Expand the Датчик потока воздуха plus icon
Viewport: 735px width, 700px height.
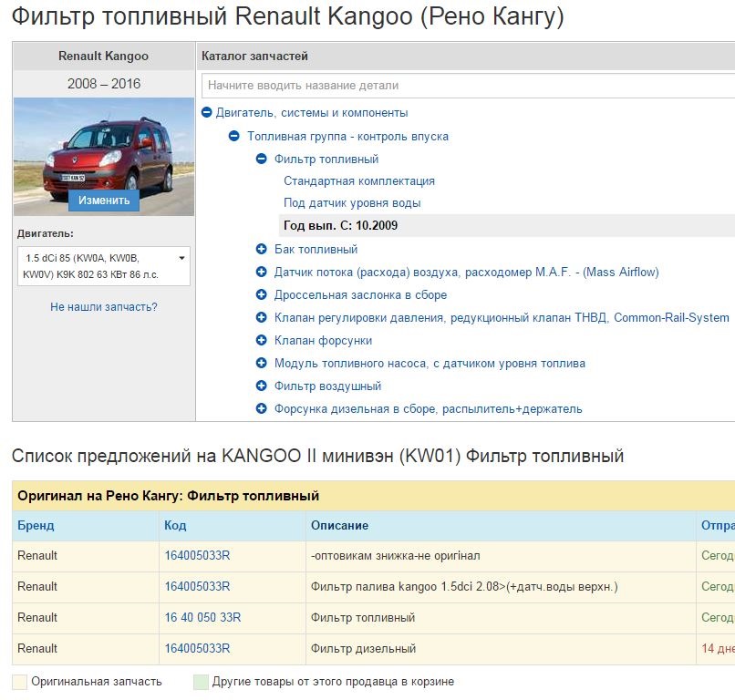click(261, 272)
